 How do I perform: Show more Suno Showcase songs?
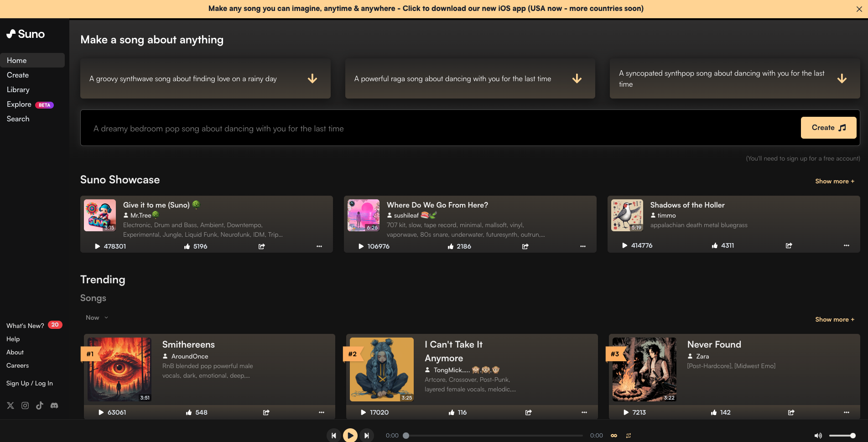pos(835,181)
